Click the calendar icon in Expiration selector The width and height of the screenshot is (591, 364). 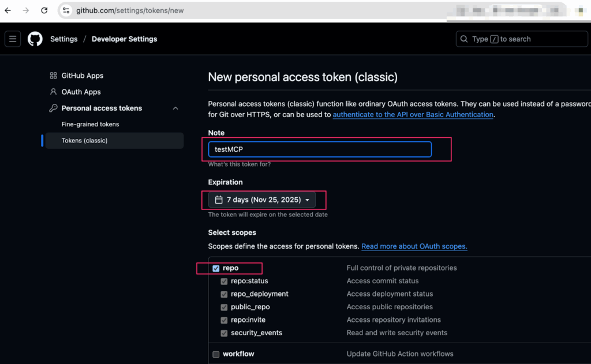click(218, 200)
